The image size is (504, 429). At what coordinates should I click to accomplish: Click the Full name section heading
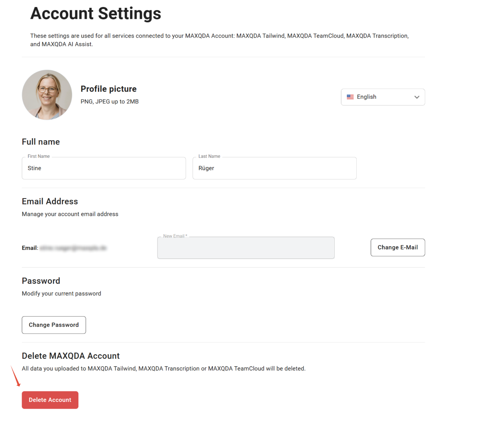(x=41, y=142)
